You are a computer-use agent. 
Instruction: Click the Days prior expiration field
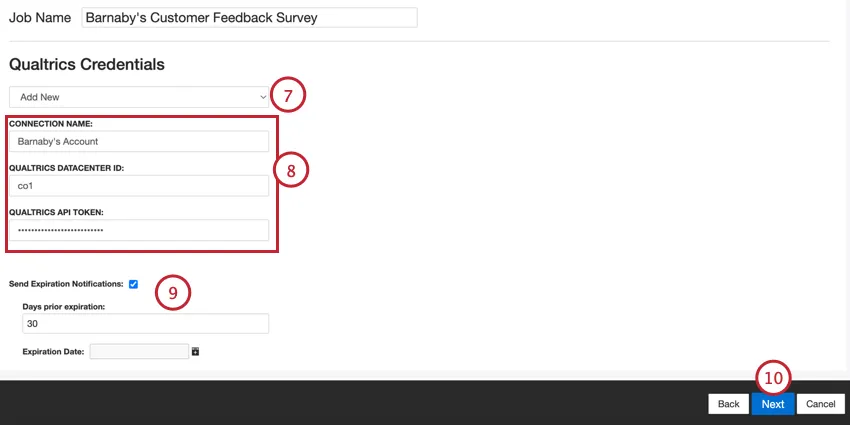click(x=145, y=324)
